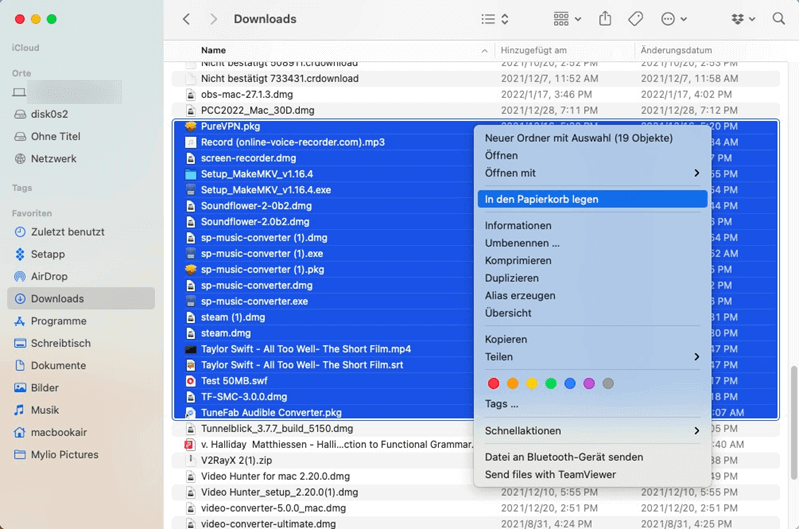
Task: Apply the blue tag color
Action: (570, 383)
